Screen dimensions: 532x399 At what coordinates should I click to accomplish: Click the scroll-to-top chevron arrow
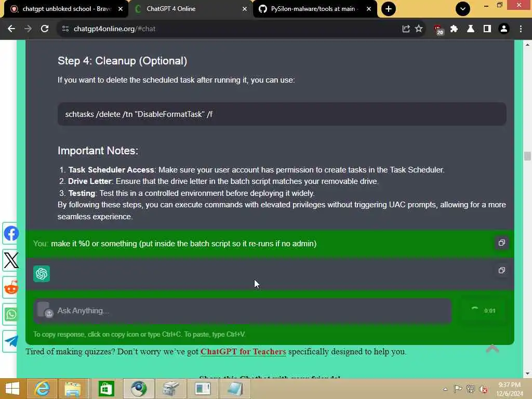coord(493,349)
